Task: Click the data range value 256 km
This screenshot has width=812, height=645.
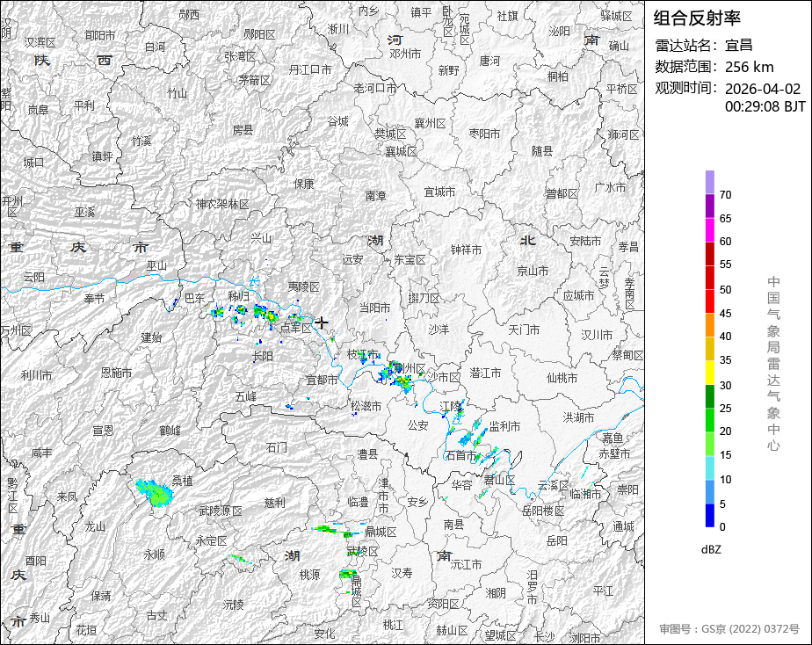Action: pyautogui.click(x=750, y=67)
